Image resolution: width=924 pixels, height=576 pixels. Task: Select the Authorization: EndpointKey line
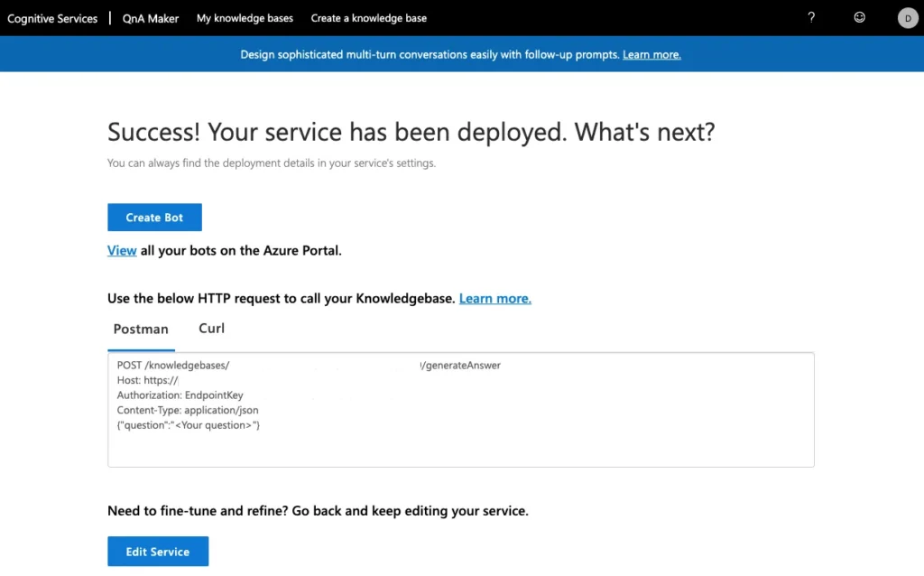click(180, 395)
